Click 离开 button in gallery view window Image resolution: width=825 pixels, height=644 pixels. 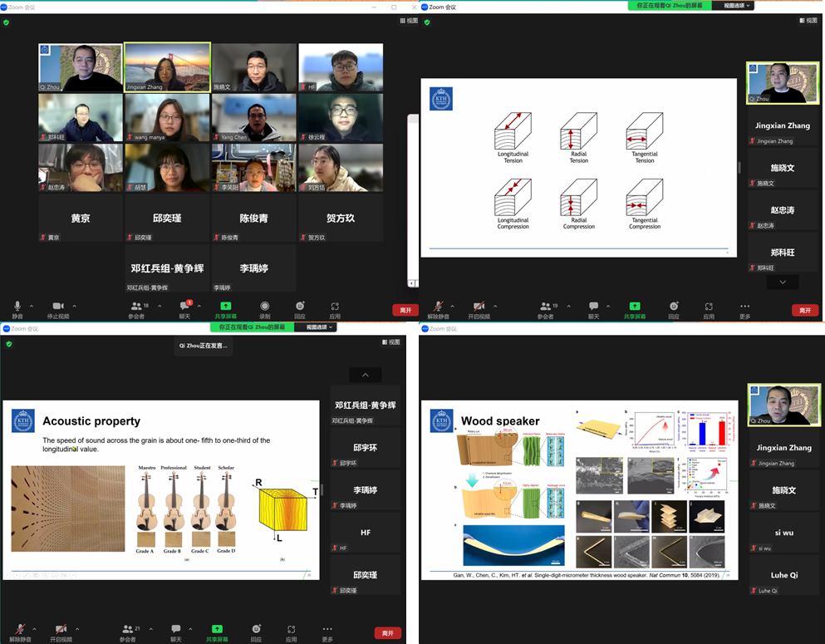[405, 310]
